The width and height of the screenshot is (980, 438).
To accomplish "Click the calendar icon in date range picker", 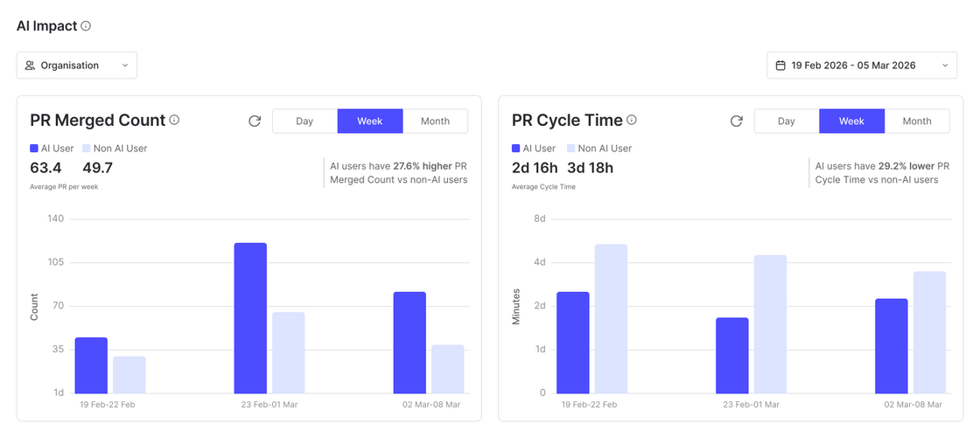I will click(780, 65).
